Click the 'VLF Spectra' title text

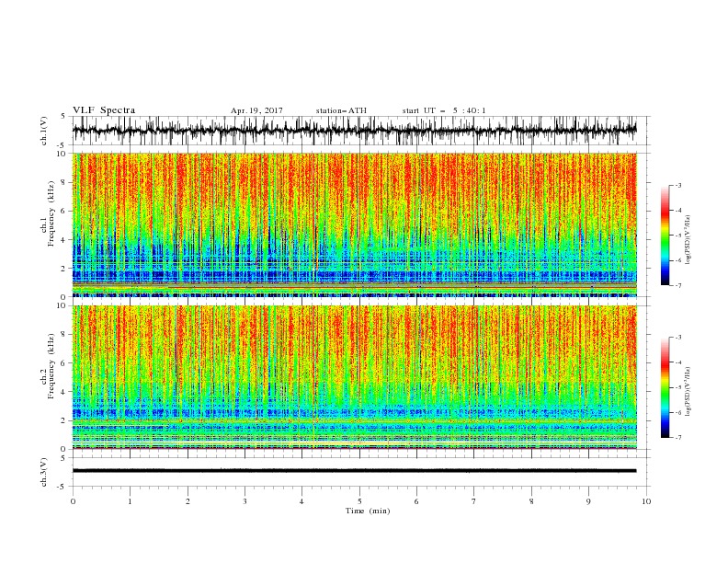pyautogui.click(x=104, y=110)
